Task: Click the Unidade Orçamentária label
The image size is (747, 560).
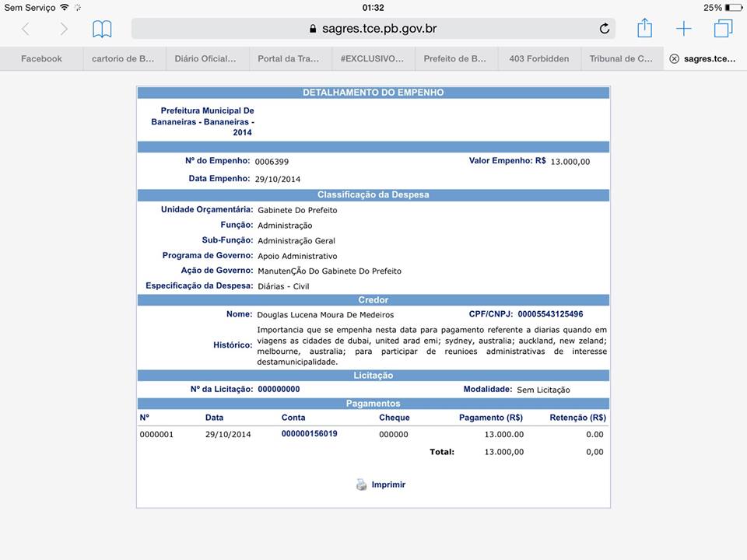Action: (x=207, y=209)
